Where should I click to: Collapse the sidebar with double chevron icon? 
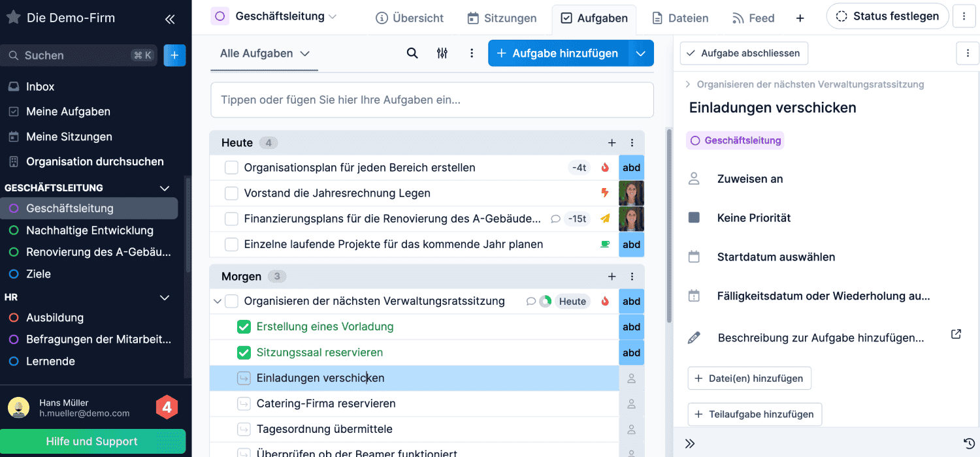click(x=170, y=19)
